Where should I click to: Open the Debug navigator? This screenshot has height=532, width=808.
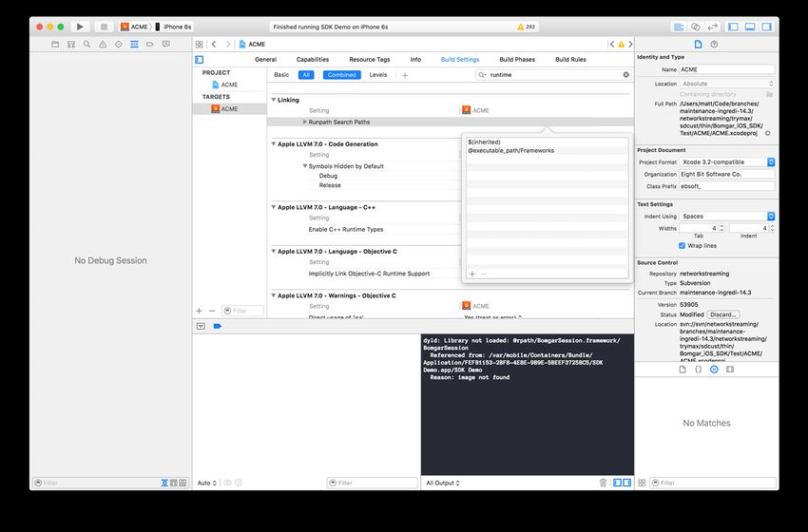click(134, 45)
